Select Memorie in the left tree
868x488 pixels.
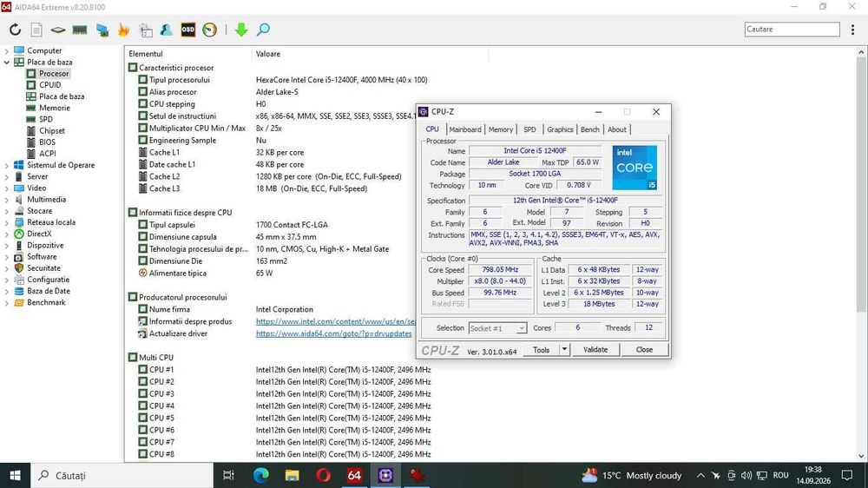[x=54, y=108]
